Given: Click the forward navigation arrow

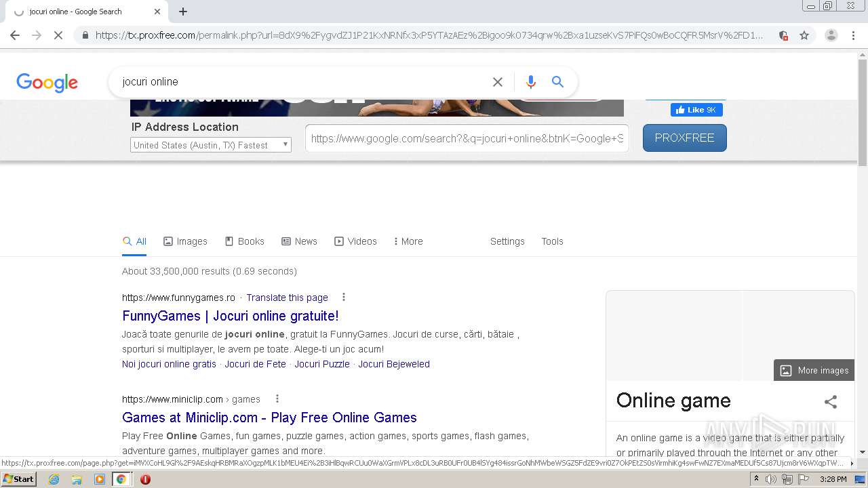Looking at the screenshot, I should click(37, 35).
